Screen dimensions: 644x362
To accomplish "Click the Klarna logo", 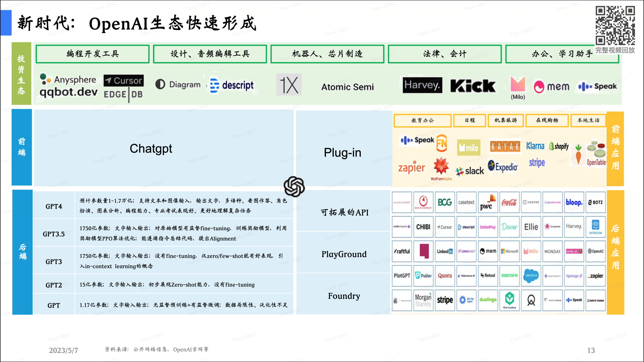I will click(535, 146).
